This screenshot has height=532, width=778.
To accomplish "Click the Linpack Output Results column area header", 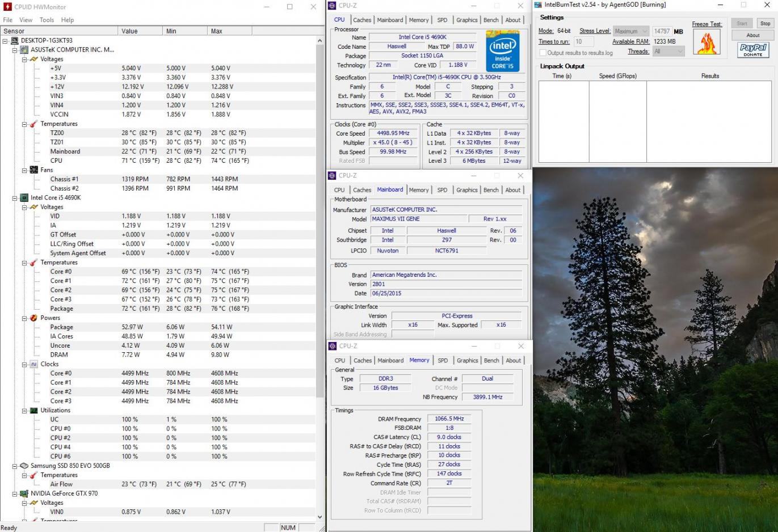I will click(x=710, y=76).
